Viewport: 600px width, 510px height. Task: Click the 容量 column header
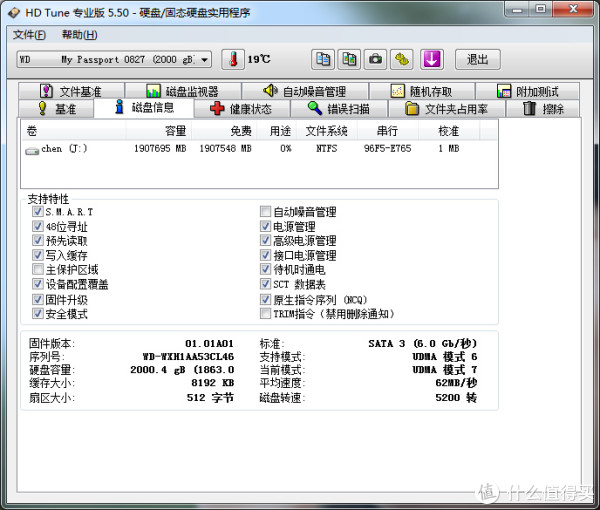coord(159,131)
